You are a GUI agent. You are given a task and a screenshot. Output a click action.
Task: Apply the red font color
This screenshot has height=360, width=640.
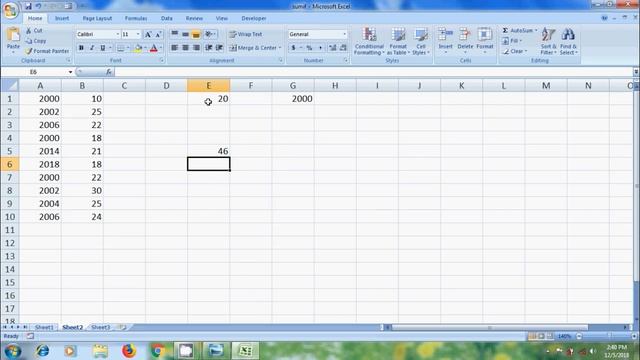pyautogui.click(x=154, y=48)
